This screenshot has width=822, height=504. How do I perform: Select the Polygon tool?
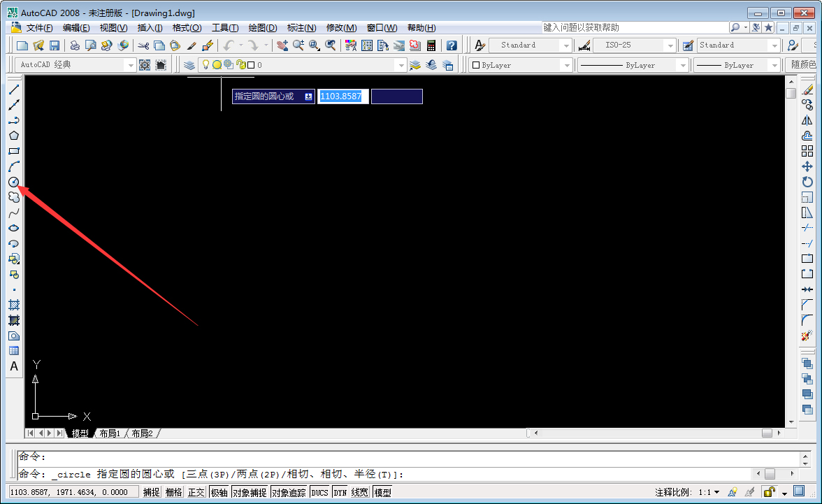(14, 136)
